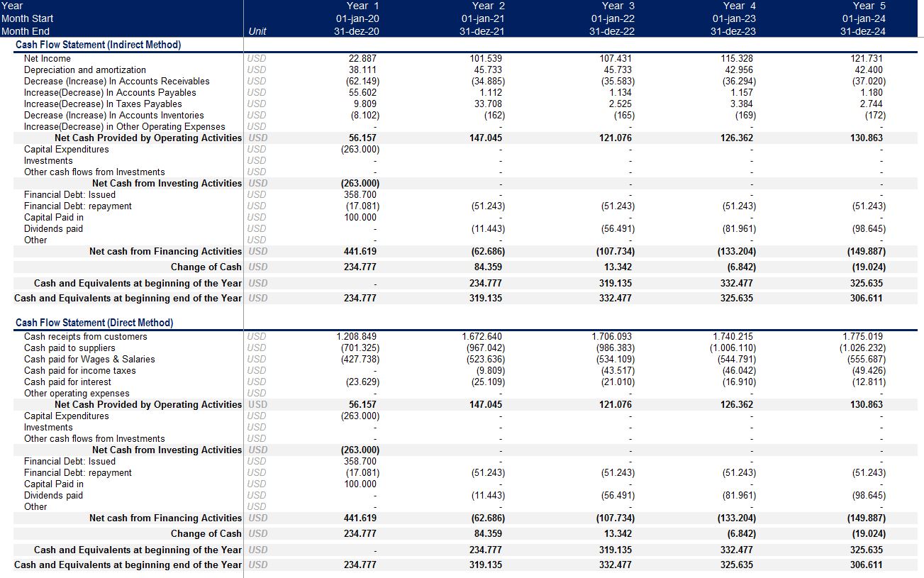Click receivables value '(34.885)'
924x578 pixels.
[488, 81]
